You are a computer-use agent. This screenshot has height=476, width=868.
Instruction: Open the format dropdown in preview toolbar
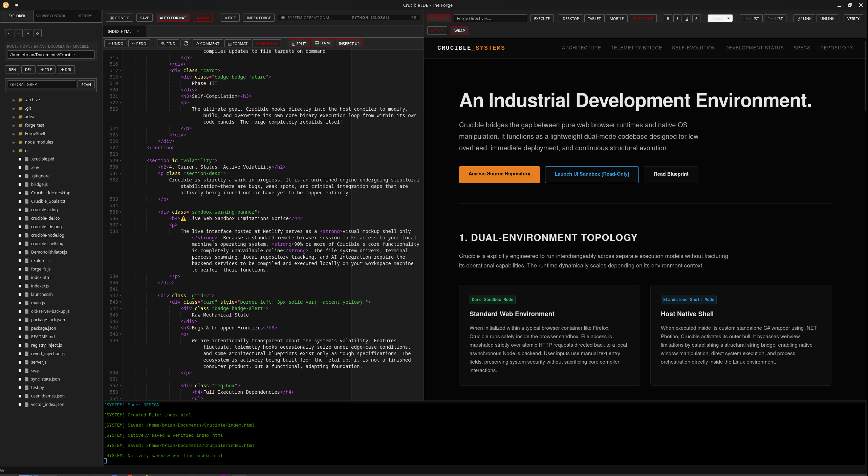[720, 19]
